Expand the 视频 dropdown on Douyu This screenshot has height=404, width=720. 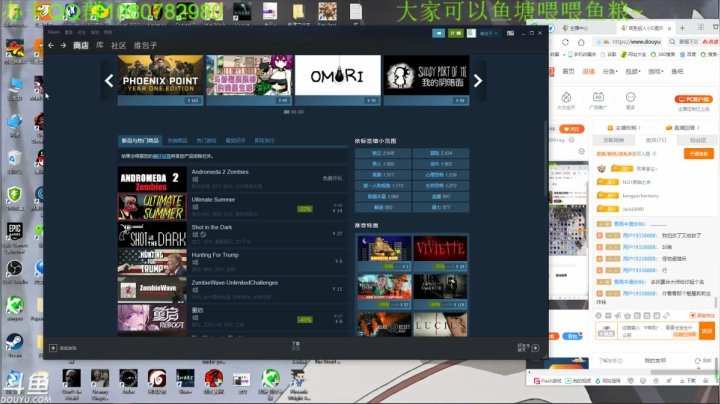click(633, 72)
